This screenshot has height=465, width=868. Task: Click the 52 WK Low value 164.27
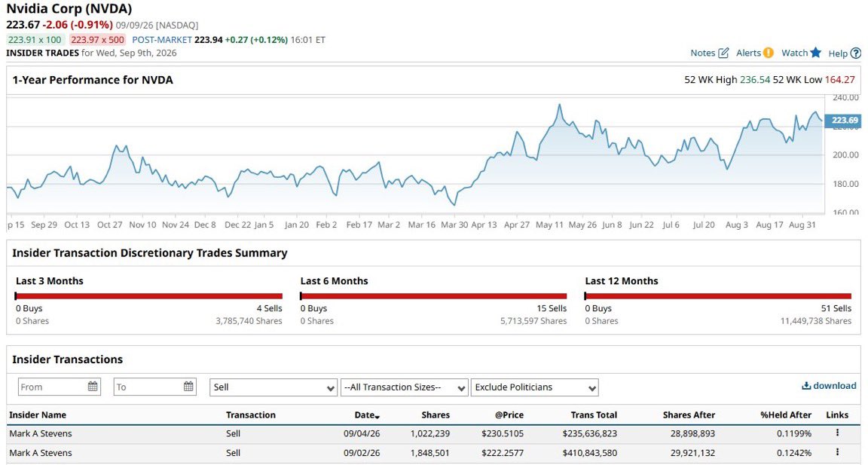click(x=840, y=80)
